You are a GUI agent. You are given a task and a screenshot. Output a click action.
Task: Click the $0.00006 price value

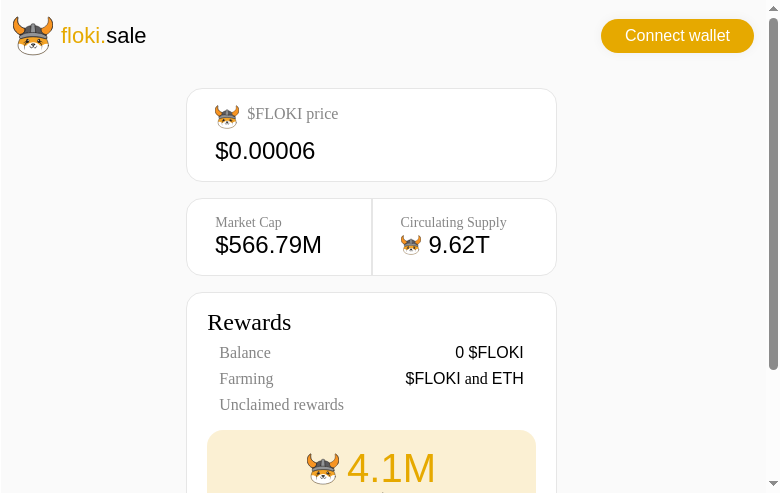pyautogui.click(x=265, y=151)
